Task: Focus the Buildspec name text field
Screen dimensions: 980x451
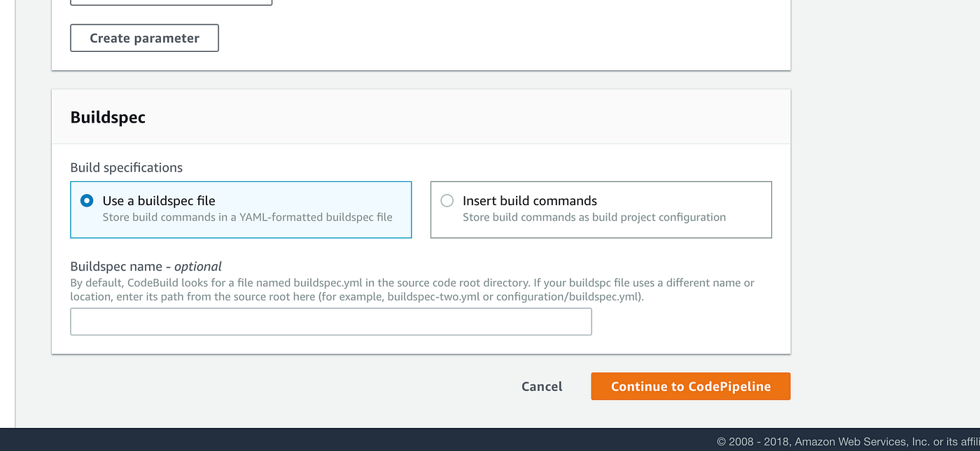Action: click(x=331, y=321)
